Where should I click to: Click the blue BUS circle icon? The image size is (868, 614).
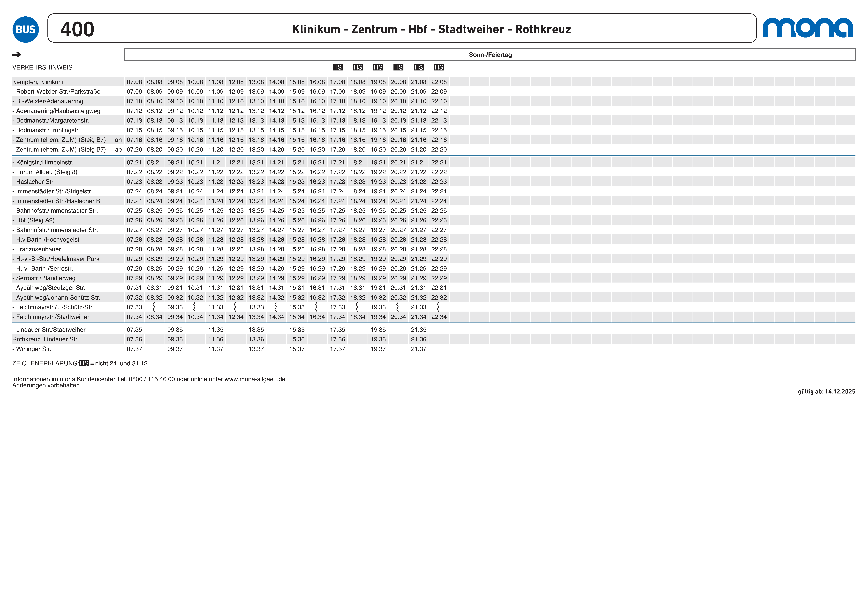(26, 30)
